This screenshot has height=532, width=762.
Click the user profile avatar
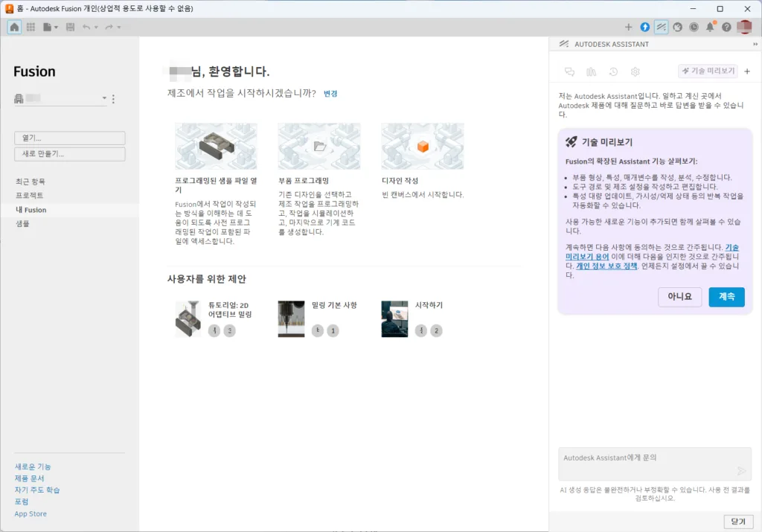coord(744,28)
